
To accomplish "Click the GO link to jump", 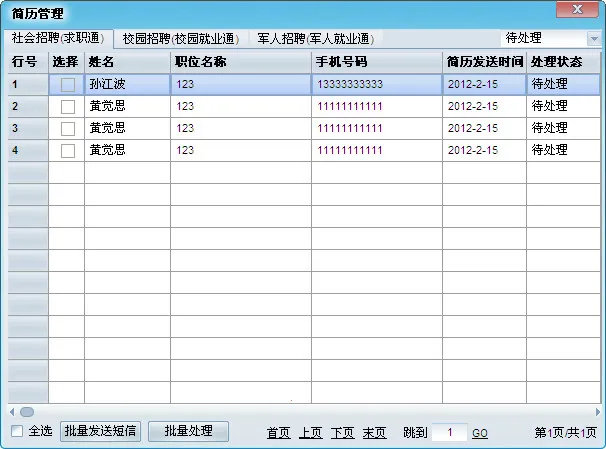I will pyautogui.click(x=480, y=433).
